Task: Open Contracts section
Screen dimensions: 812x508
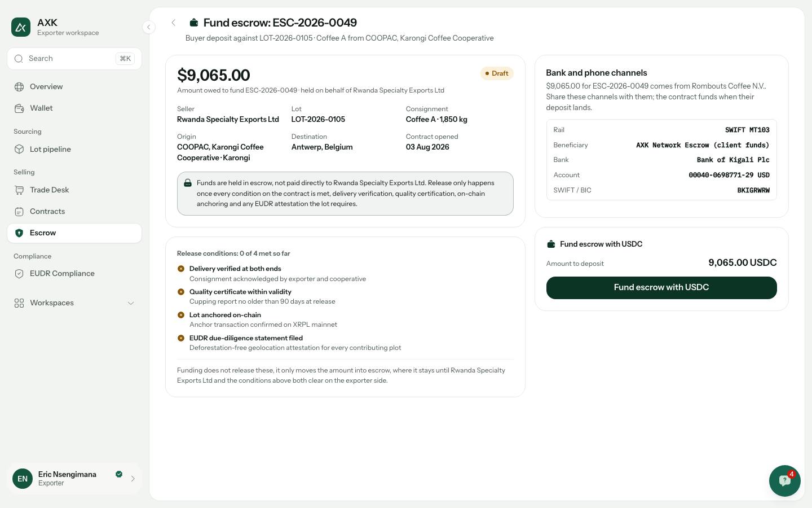Action: 74,212
